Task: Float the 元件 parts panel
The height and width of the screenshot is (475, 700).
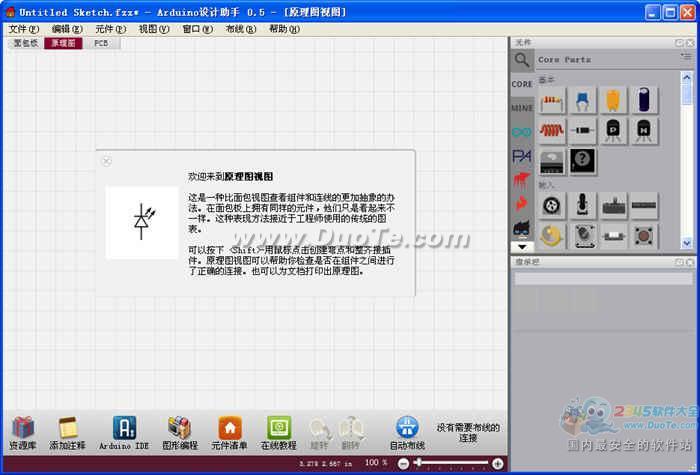Action: 679,43
